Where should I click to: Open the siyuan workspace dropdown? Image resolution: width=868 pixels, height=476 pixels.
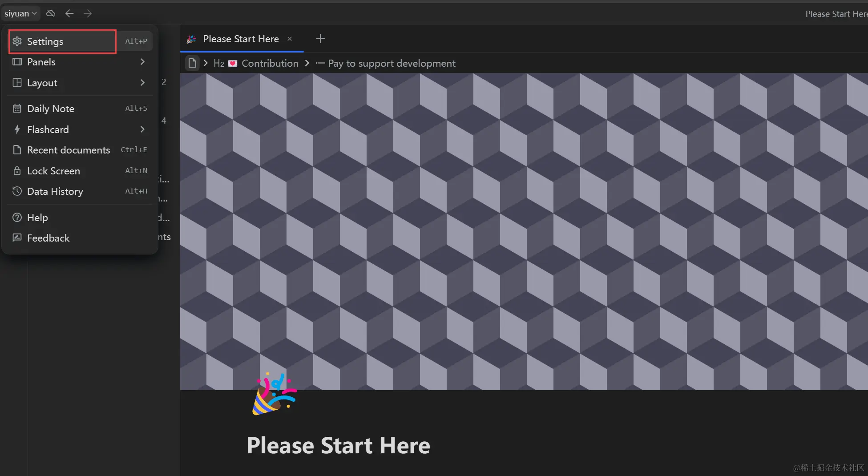tap(20, 13)
